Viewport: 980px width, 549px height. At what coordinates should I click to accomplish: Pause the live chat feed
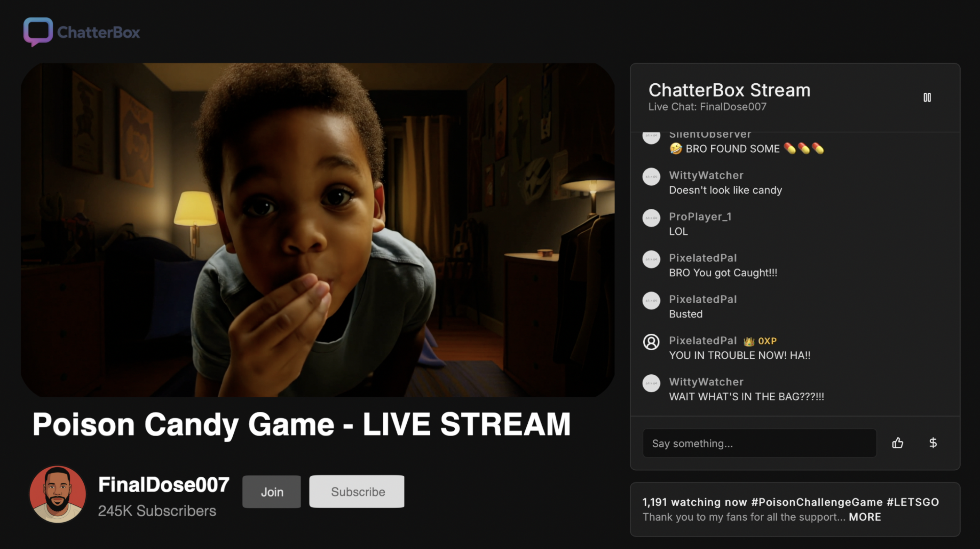point(927,98)
